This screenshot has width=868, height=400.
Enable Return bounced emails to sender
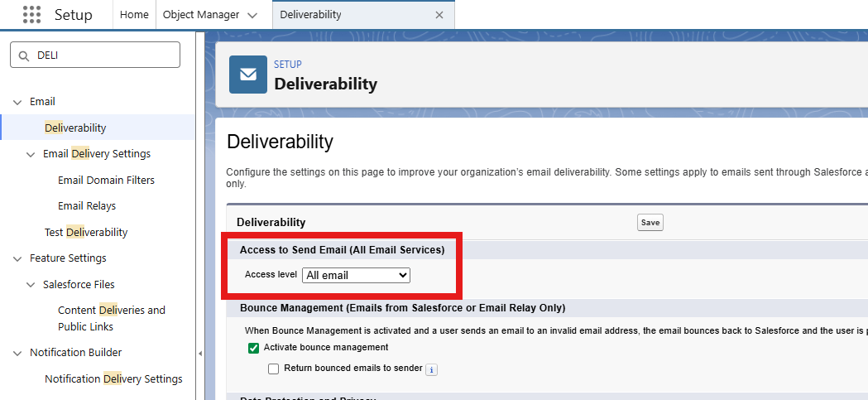[x=273, y=369]
